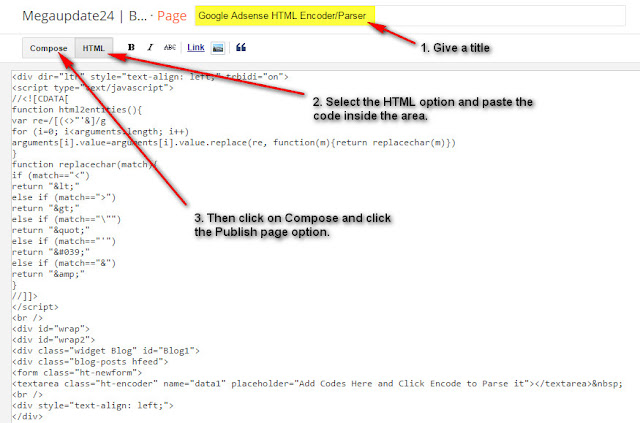This screenshot has width=640, height=423.
Task: Click the 'blog-posts hfeed' div line
Action: click(x=90, y=362)
